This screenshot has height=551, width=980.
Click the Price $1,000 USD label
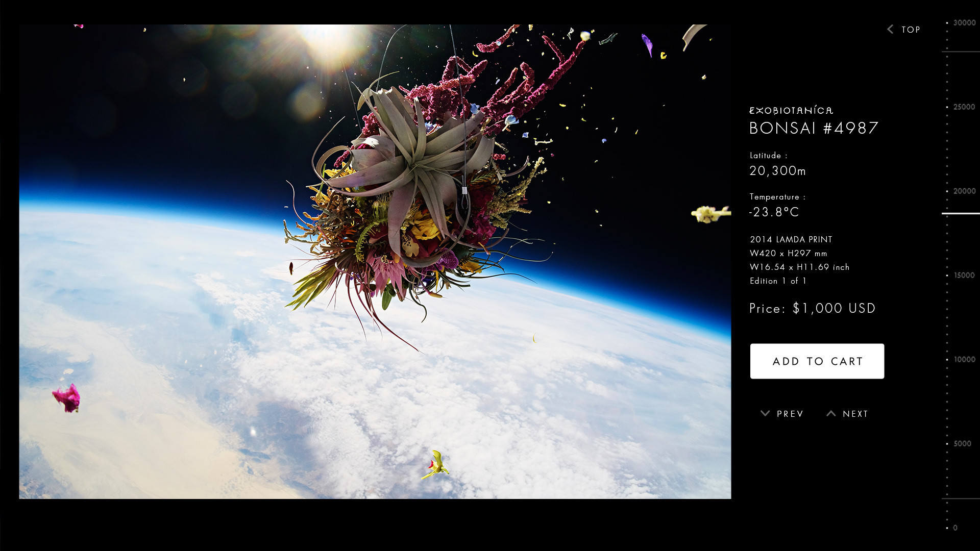point(812,308)
